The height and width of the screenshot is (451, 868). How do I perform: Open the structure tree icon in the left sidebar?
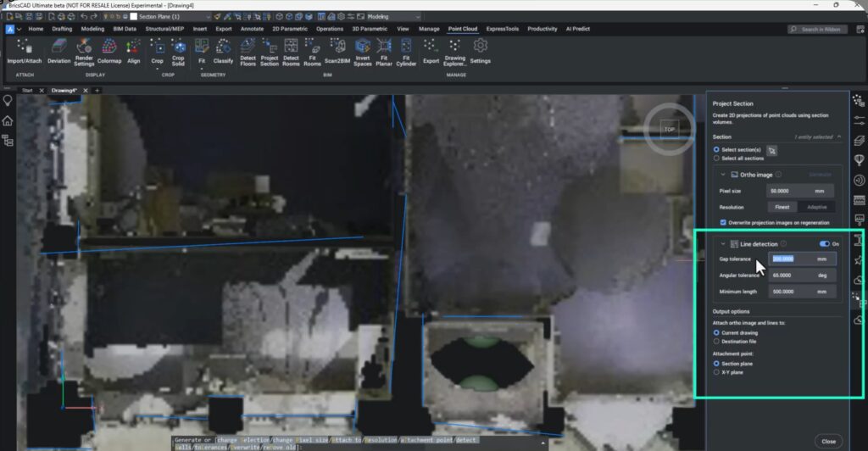(x=8, y=141)
